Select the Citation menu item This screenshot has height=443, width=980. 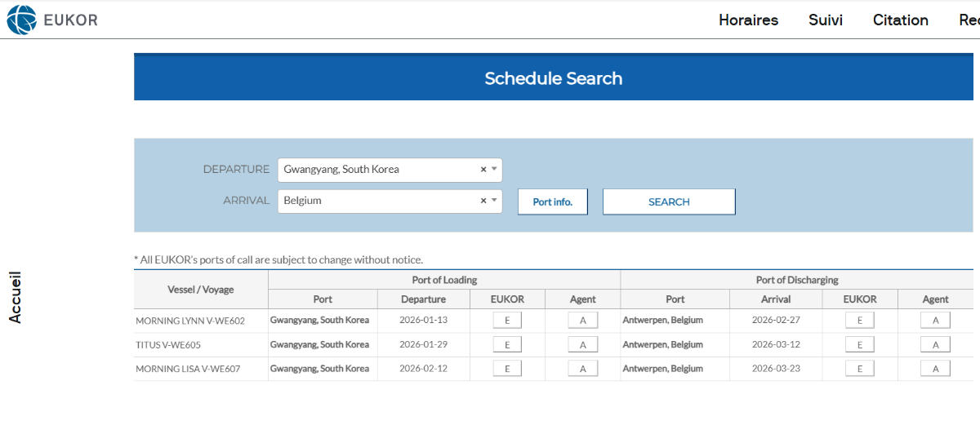click(x=900, y=20)
